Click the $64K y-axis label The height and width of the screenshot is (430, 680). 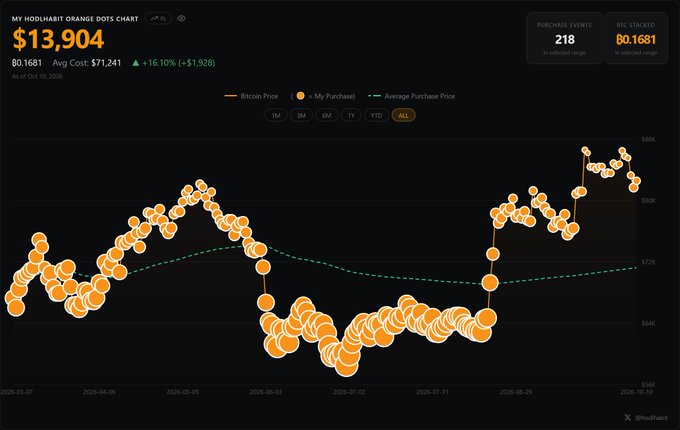click(648, 323)
